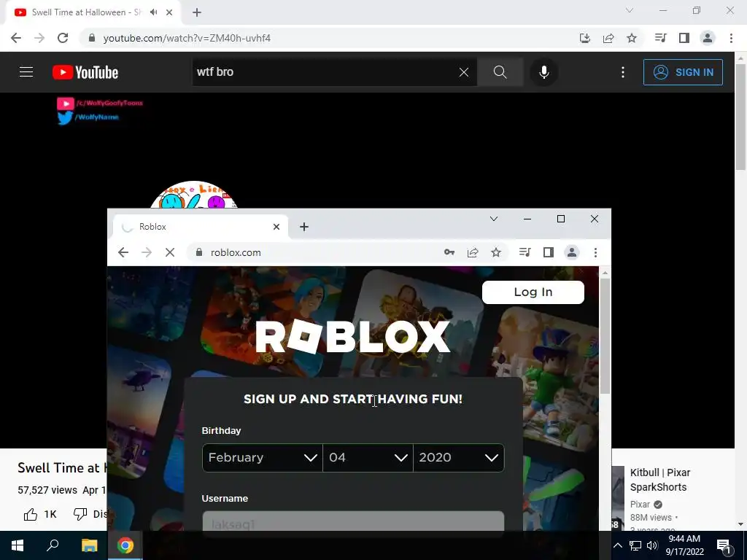Open tab search chevron in Roblox window
Viewport: 747px width, 560px height.
pos(494,219)
